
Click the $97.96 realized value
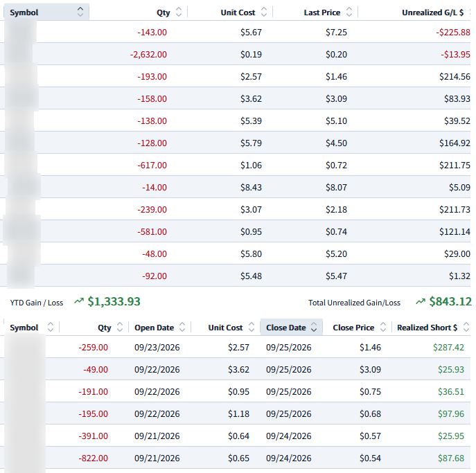pyautogui.click(x=451, y=413)
